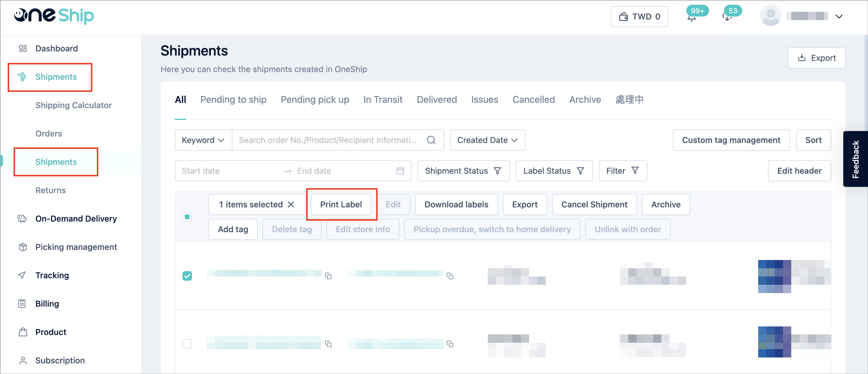Image resolution: width=868 pixels, height=374 pixels.
Task: Switch to Issues tab
Action: coord(484,100)
